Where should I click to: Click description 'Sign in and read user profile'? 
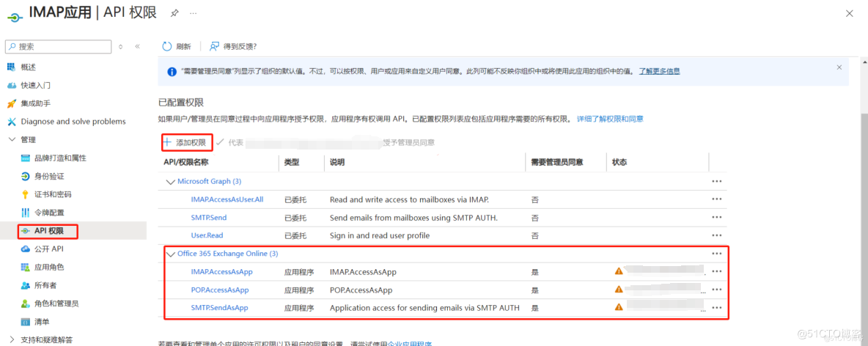click(380, 235)
